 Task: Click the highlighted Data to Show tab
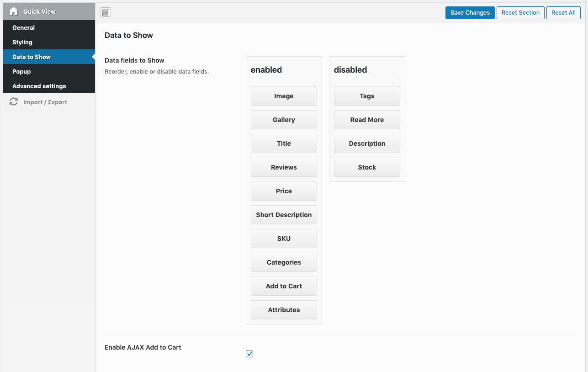[x=31, y=57]
